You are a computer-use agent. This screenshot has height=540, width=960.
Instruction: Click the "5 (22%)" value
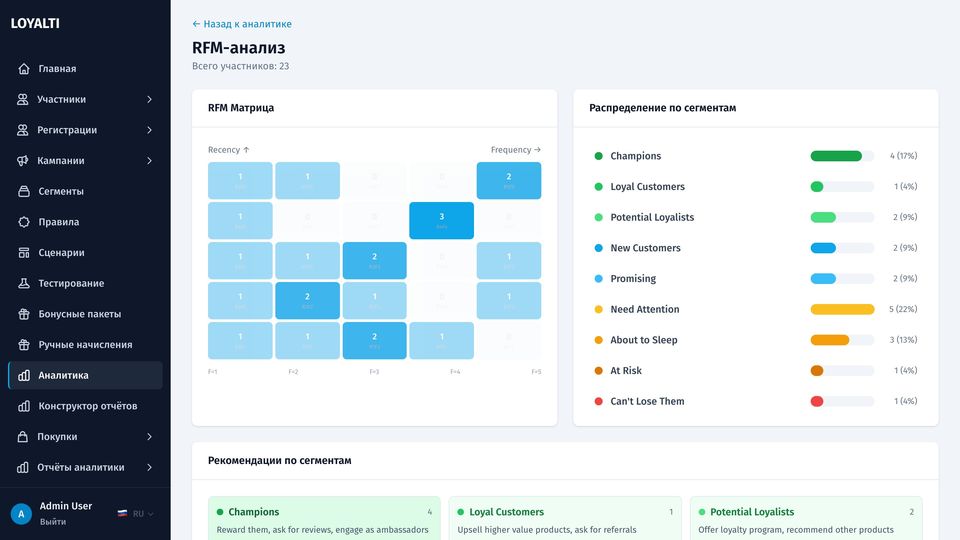(903, 309)
